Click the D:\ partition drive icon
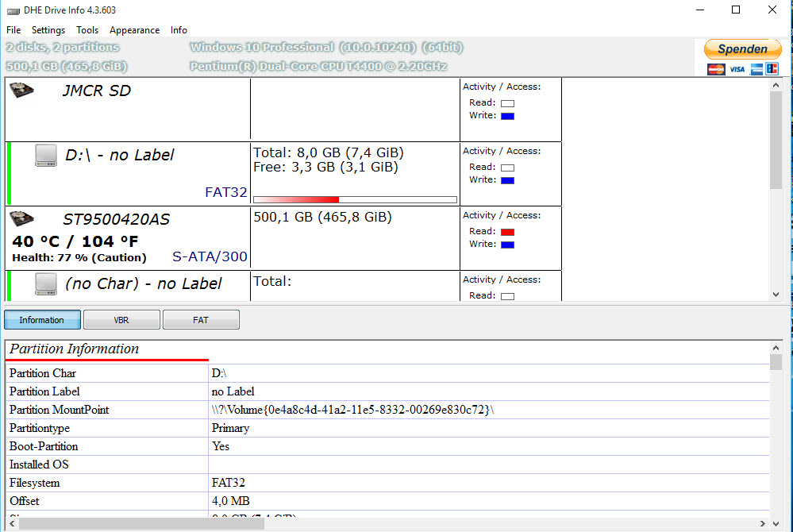Image resolution: width=793 pixels, height=532 pixels. coord(46,156)
